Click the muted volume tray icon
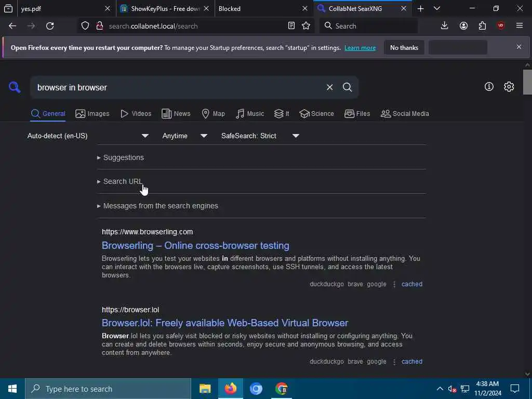The image size is (532, 399). (452, 389)
